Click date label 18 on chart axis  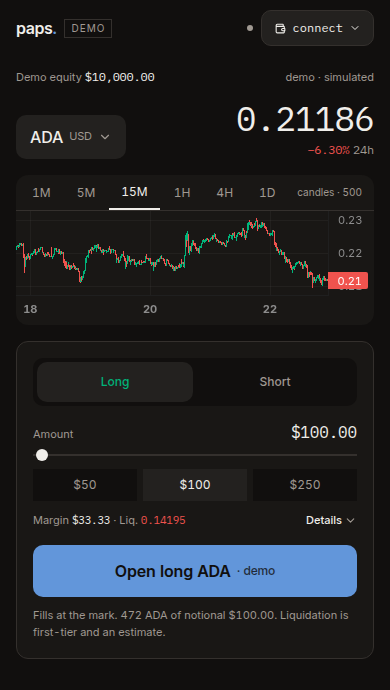(30, 309)
